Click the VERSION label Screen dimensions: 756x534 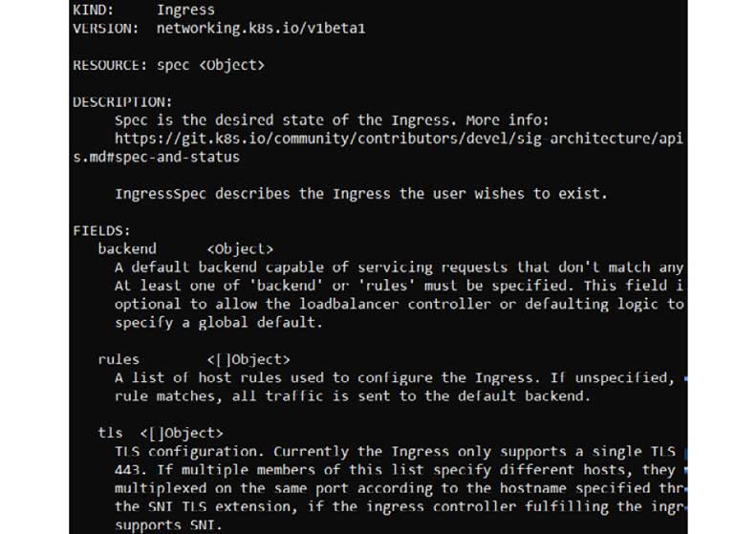[103, 30]
